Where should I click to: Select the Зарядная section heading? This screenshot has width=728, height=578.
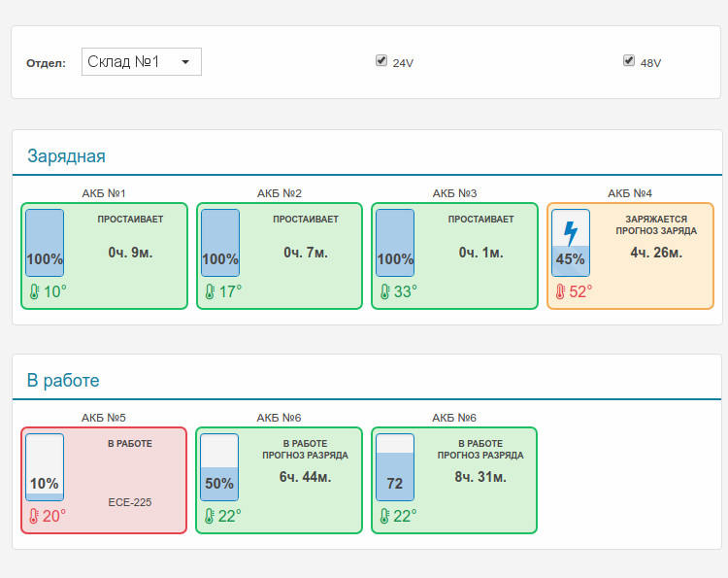[x=66, y=156]
